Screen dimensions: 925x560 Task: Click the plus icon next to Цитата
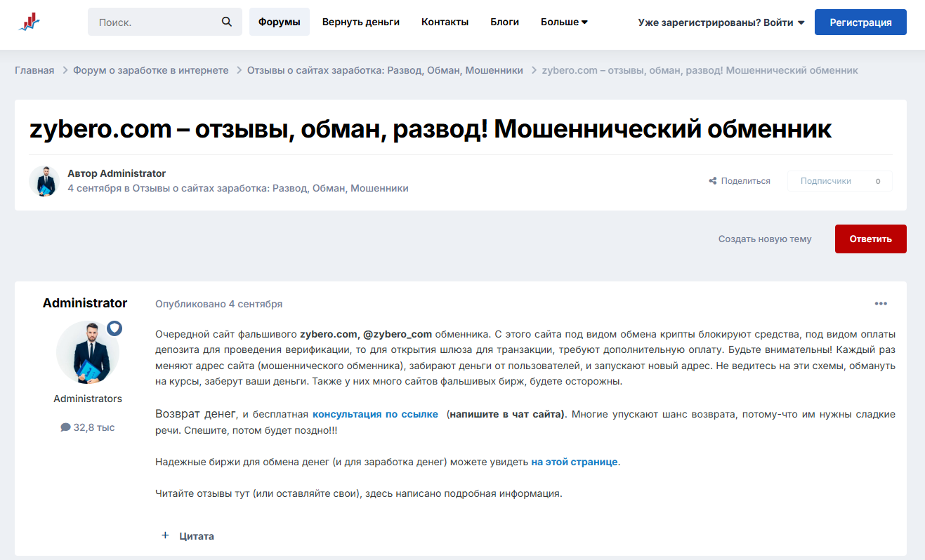coord(165,535)
